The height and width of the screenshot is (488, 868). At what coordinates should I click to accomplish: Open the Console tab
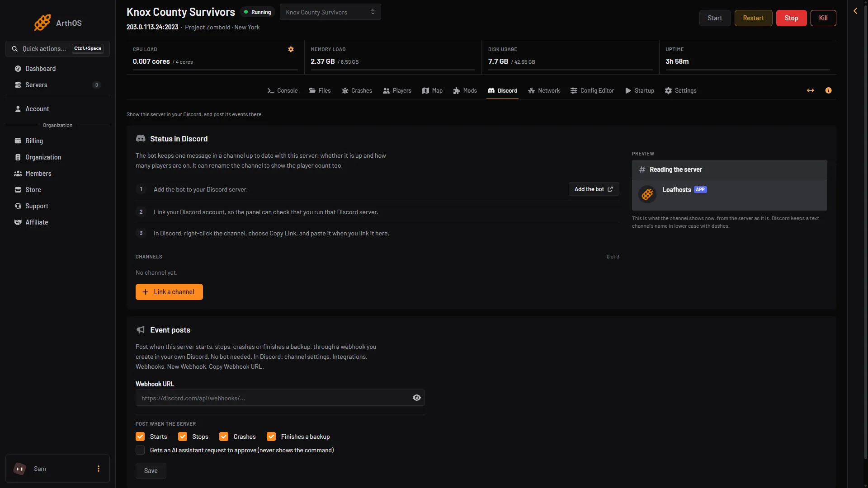click(x=283, y=90)
